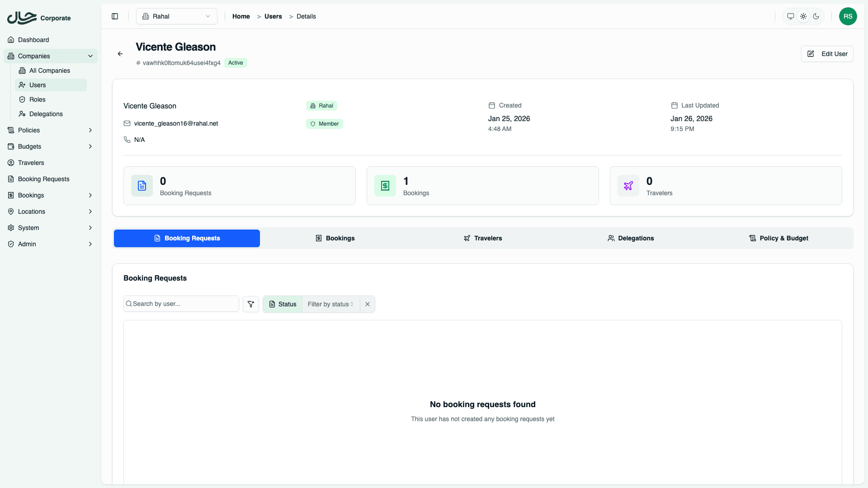Screen dimensions: 868x488
Task: Switch to the Bookings tab
Action: 335,238
